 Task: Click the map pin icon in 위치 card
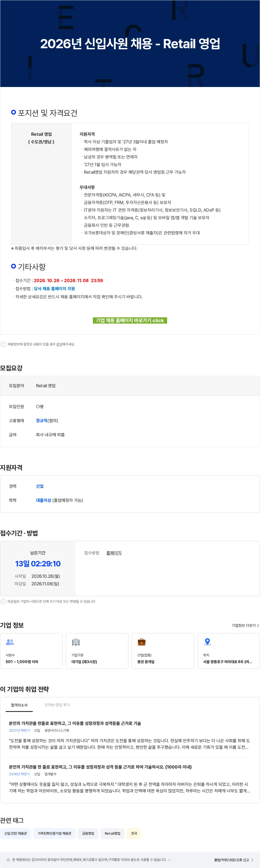pos(207,642)
